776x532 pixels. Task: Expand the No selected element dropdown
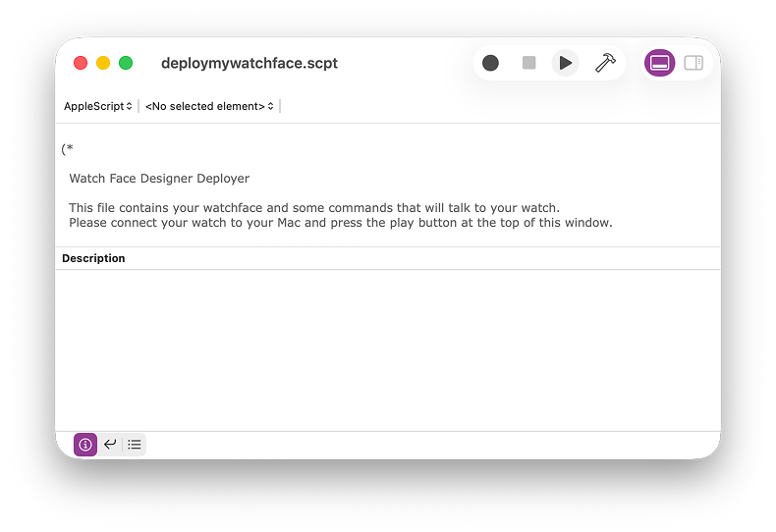click(x=210, y=106)
